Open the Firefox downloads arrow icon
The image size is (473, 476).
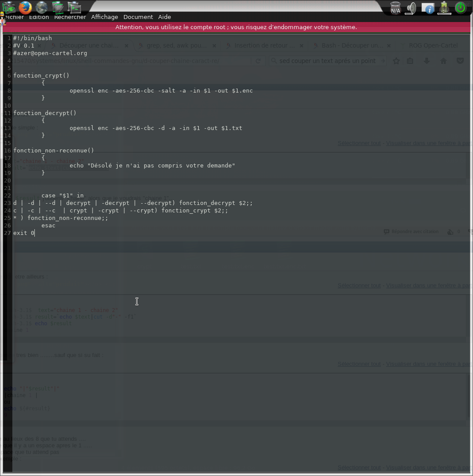(x=427, y=61)
